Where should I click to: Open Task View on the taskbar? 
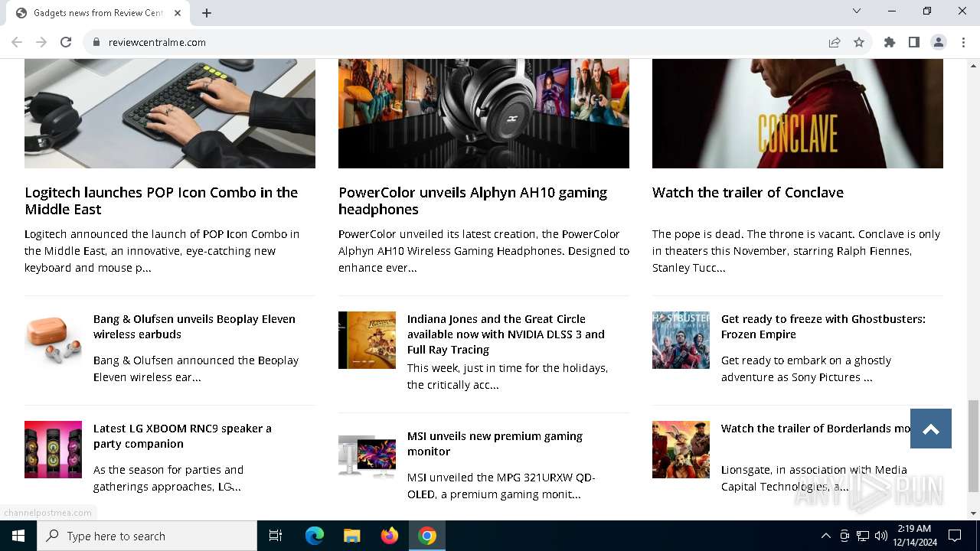pyautogui.click(x=276, y=536)
